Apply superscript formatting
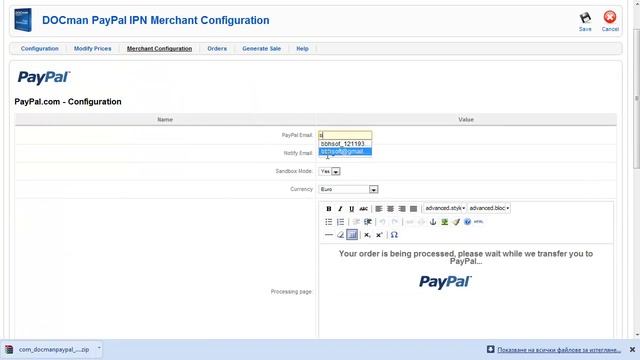 pyautogui.click(x=379, y=235)
